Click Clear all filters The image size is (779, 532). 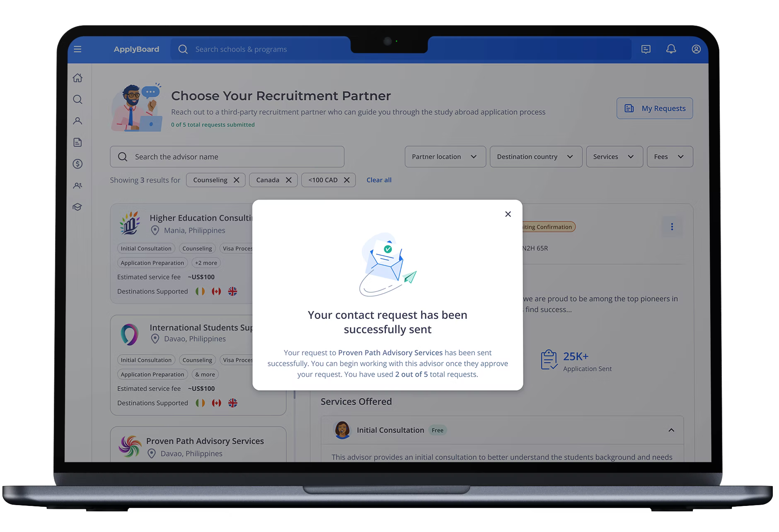[379, 180]
